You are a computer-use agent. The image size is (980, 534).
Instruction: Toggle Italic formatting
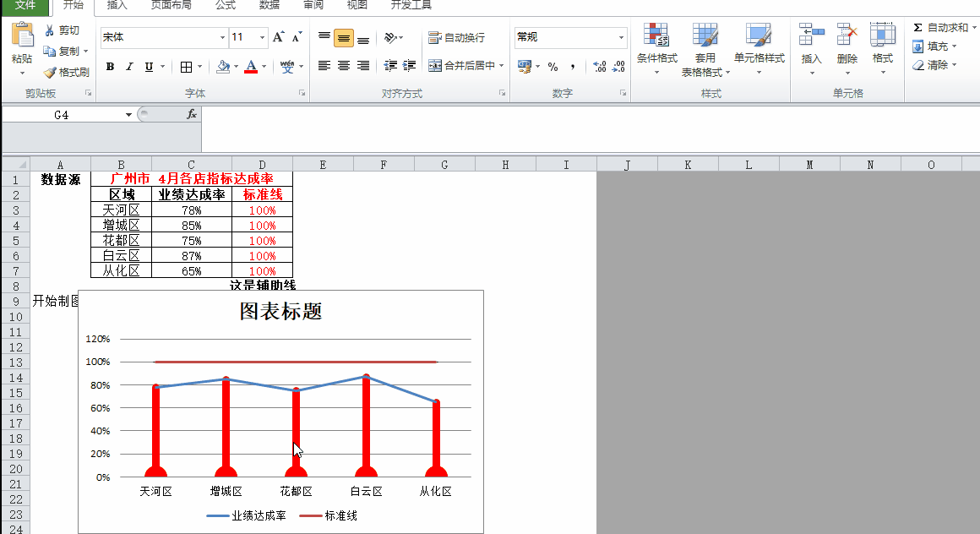click(x=128, y=65)
